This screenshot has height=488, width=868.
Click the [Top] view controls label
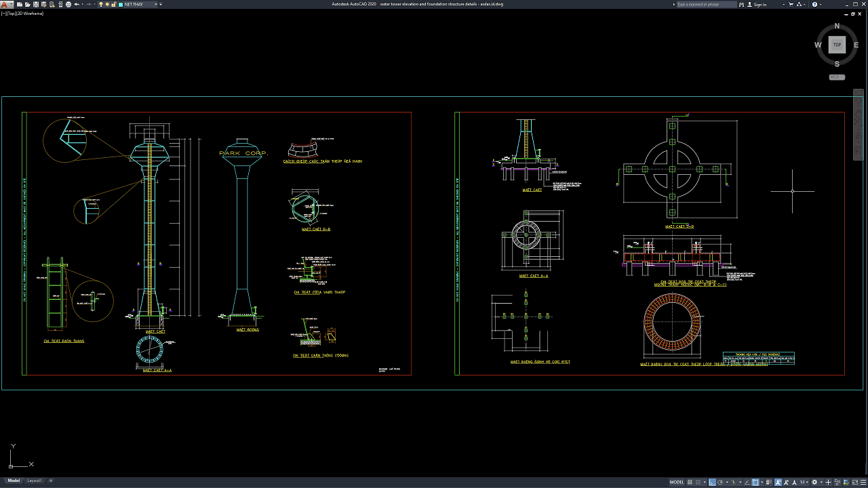[9, 14]
